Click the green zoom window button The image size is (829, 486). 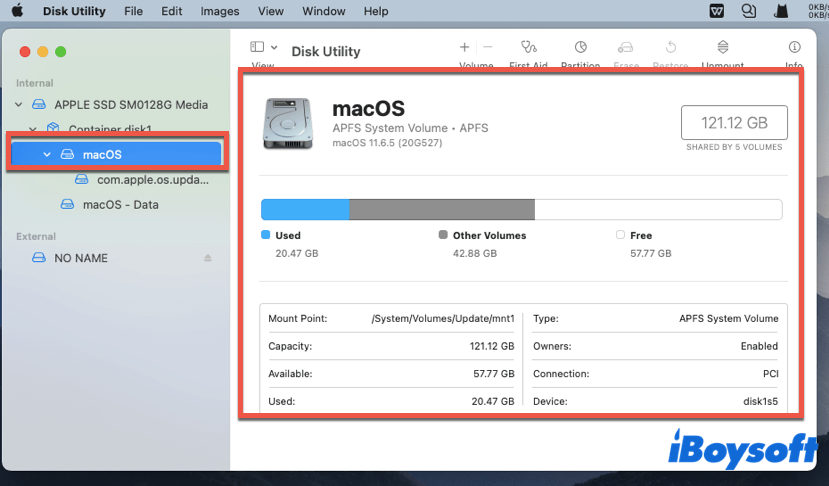pos(61,51)
